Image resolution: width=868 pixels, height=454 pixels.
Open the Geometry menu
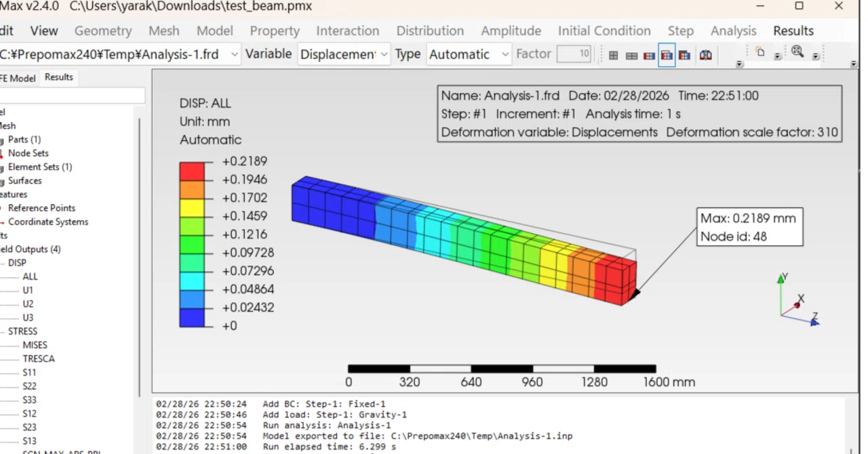pyautogui.click(x=103, y=30)
